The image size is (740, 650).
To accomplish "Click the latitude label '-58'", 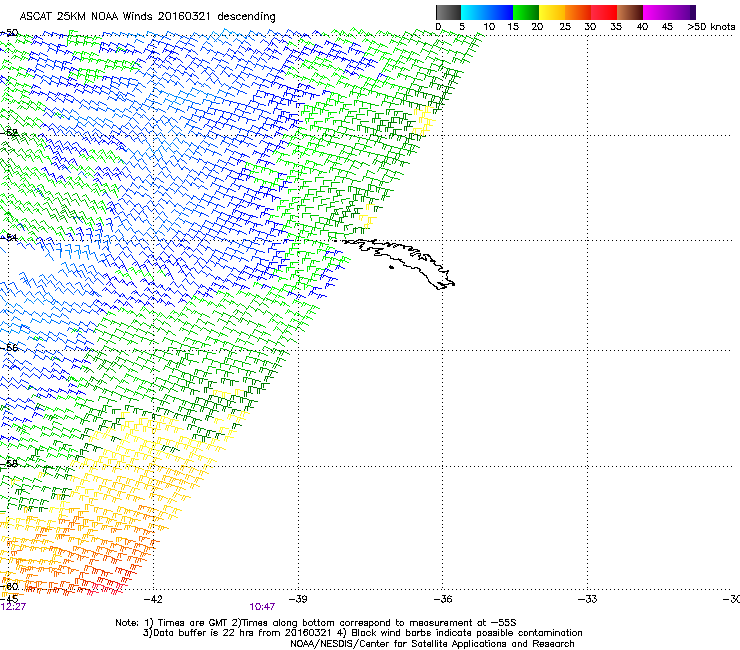I will pos(9,464).
